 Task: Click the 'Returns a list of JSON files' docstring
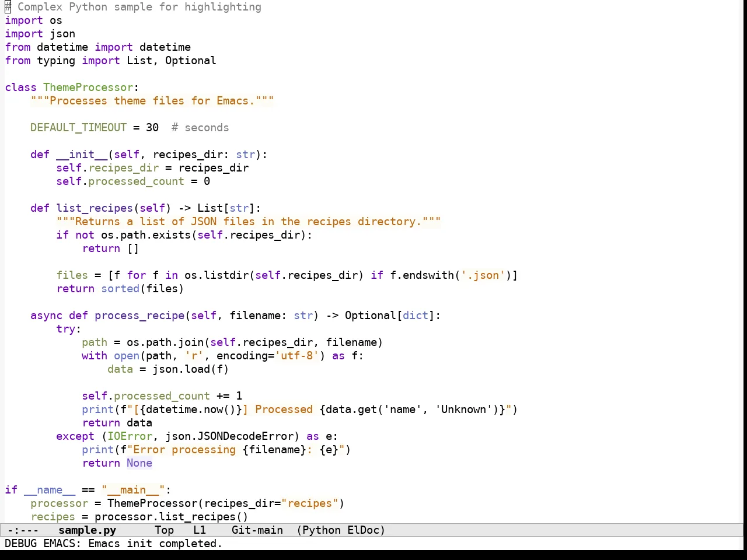(249, 222)
